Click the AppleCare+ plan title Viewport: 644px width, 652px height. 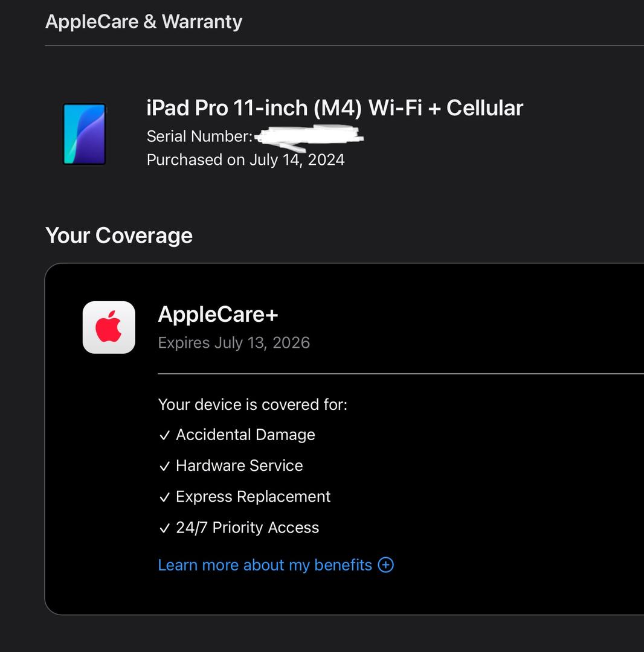coord(218,314)
